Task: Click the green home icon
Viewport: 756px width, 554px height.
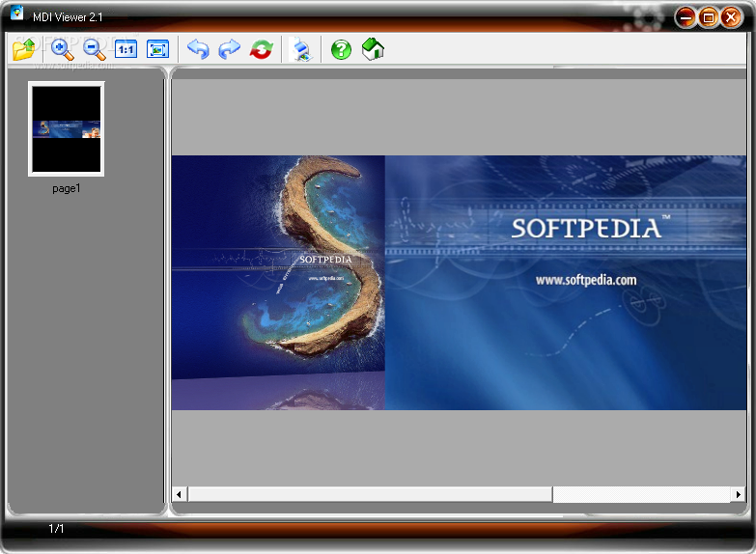Action: pyautogui.click(x=373, y=49)
